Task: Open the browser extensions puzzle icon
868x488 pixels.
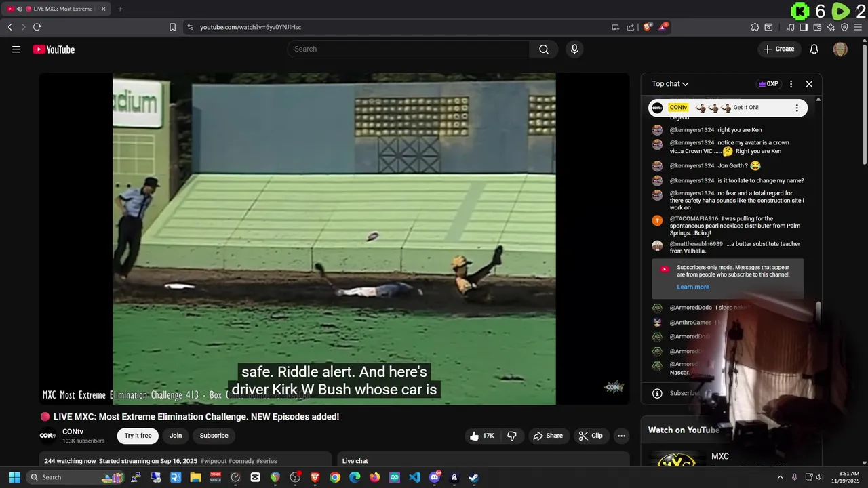Action: click(755, 27)
